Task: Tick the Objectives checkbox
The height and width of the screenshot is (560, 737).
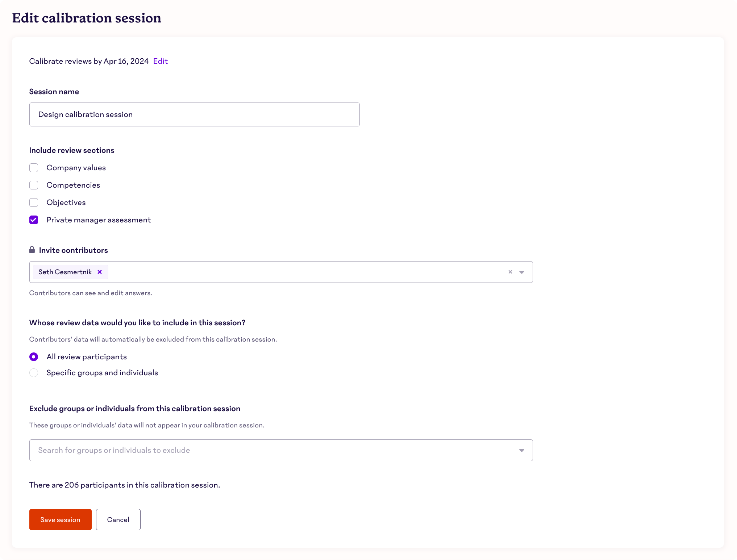Action: point(34,202)
